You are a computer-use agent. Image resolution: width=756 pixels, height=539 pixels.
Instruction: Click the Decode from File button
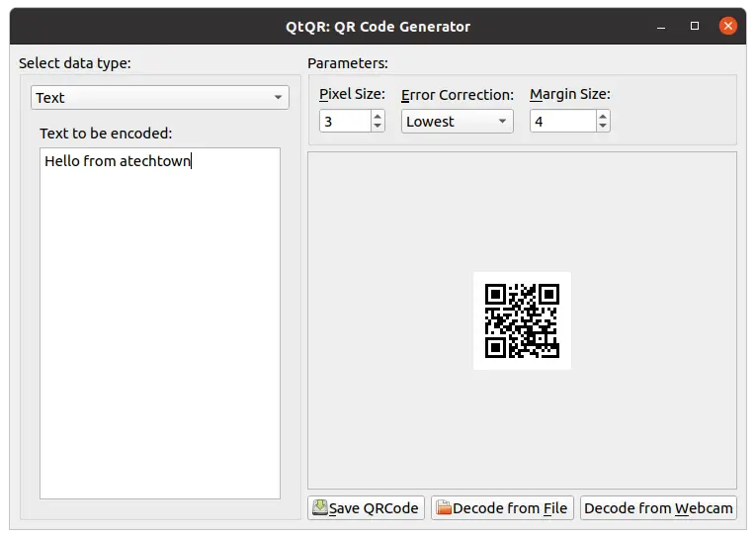pos(502,508)
